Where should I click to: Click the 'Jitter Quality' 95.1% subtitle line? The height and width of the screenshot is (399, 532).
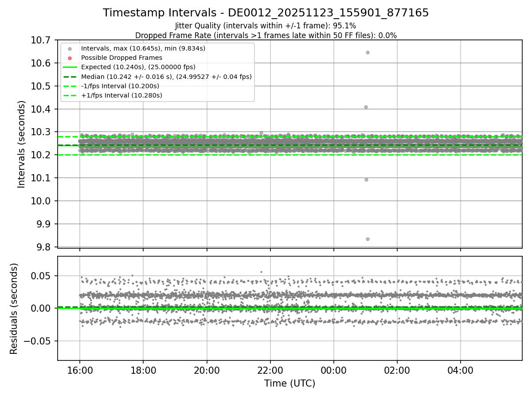coord(266,26)
